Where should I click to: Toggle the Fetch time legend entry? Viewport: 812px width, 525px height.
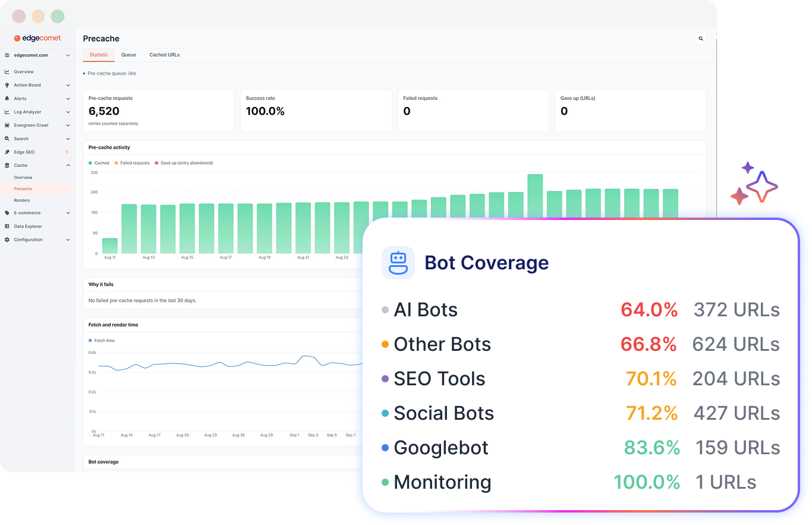click(x=102, y=341)
